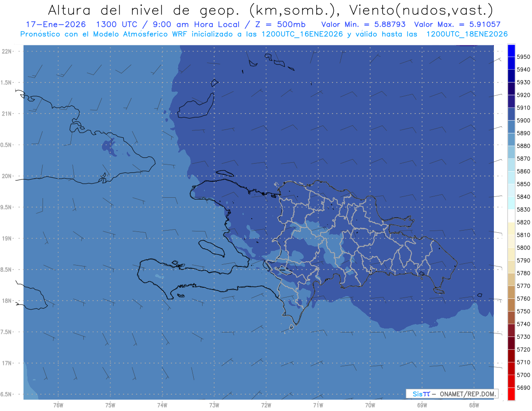Click the colorbar label 5930
Viewport: 532px width, 411px height.
coord(523,82)
